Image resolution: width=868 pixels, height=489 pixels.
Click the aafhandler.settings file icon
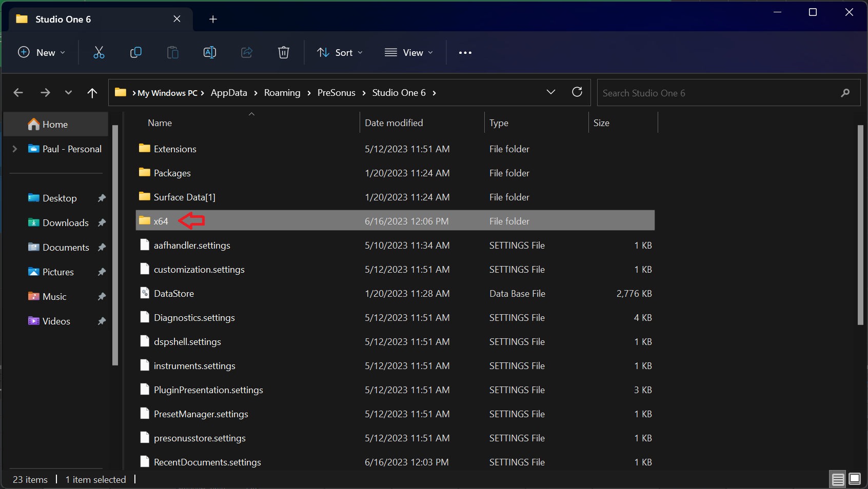[145, 245]
